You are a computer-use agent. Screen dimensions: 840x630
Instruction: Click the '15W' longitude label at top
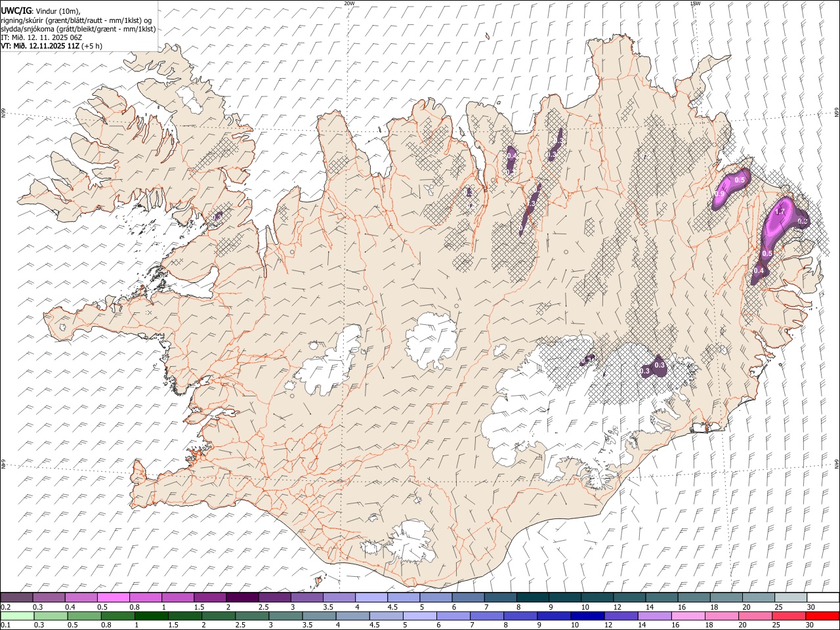pos(695,3)
